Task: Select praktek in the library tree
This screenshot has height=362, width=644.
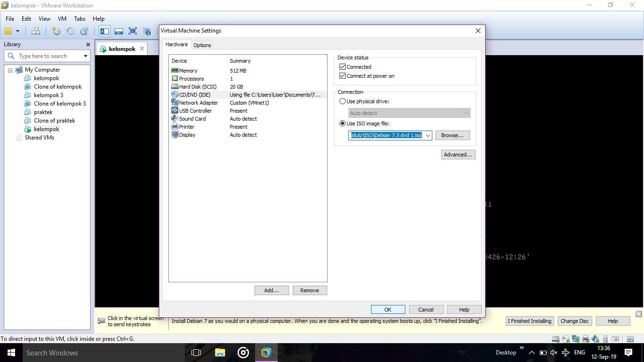Action: pyautogui.click(x=43, y=112)
